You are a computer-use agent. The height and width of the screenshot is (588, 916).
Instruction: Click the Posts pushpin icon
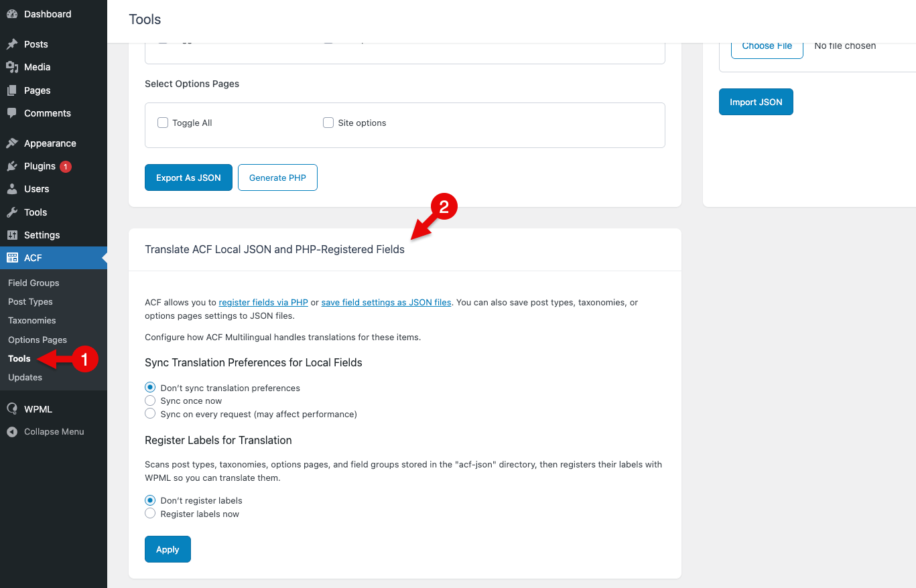[x=12, y=44]
